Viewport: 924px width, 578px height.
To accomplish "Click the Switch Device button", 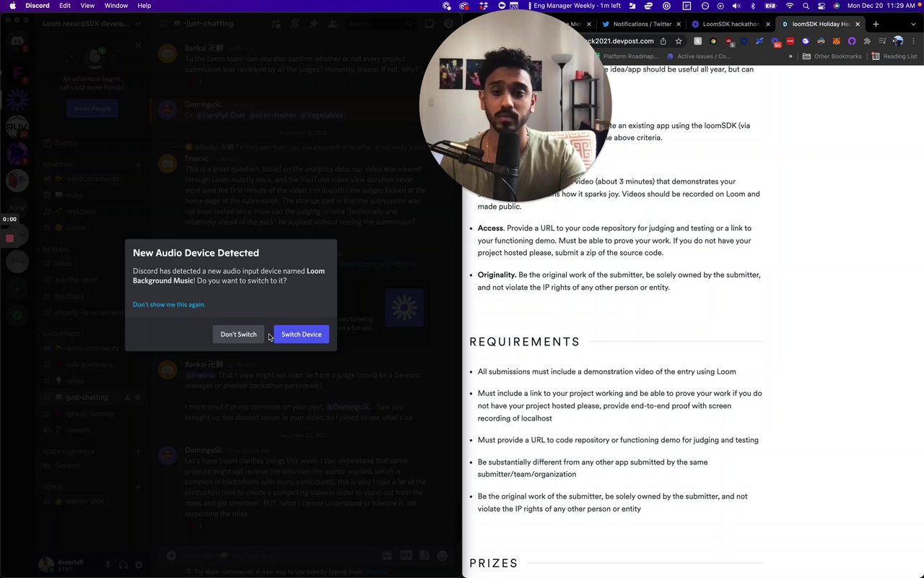I will click(301, 335).
